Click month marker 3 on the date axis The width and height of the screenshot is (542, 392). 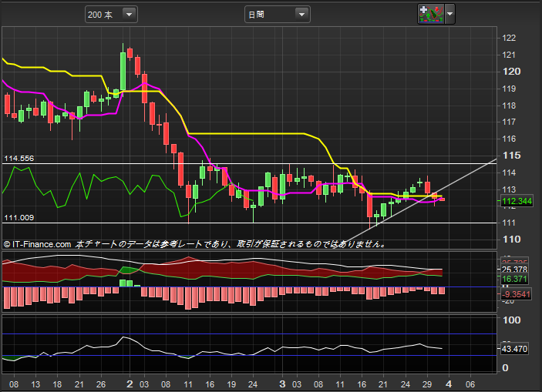[x=282, y=384]
